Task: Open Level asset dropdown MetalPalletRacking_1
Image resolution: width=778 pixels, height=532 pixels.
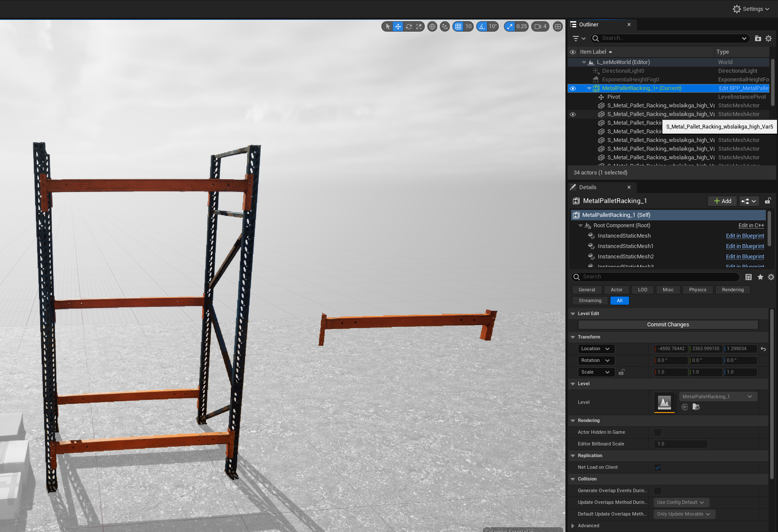Action: click(x=718, y=397)
